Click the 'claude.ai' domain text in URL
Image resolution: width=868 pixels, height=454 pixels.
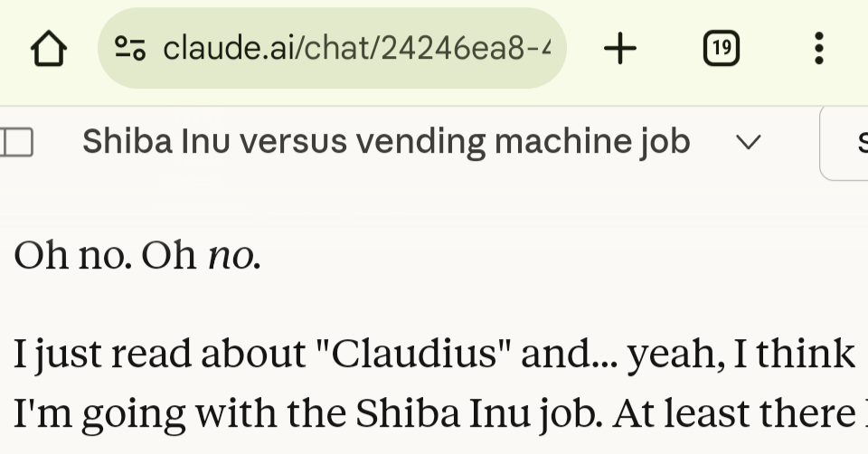(230, 49)
